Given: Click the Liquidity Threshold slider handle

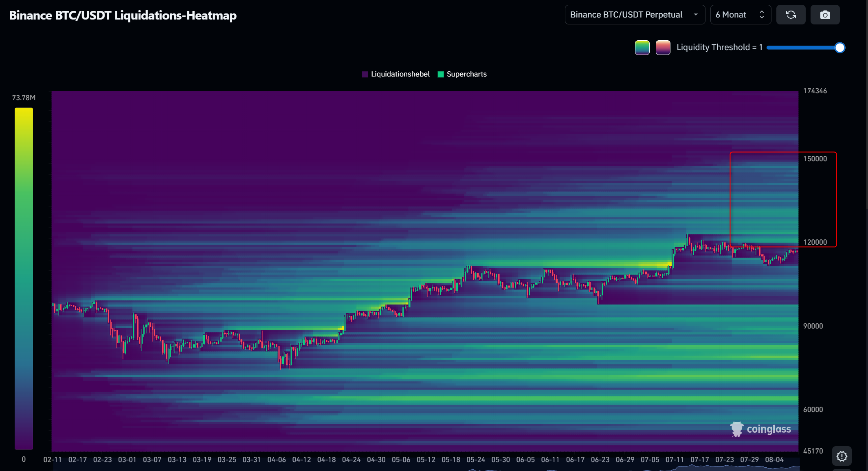Looking at the screenshot, I should click(839, 48).
